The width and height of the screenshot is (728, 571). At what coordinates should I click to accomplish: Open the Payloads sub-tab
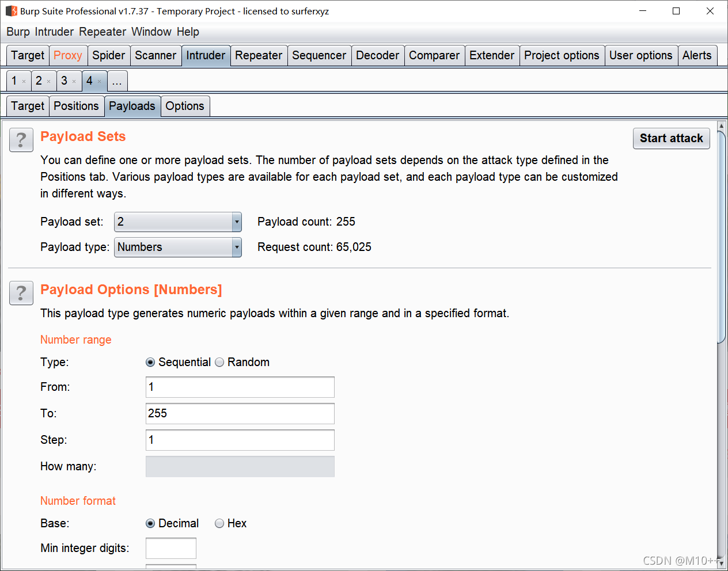tap(132, 106)
